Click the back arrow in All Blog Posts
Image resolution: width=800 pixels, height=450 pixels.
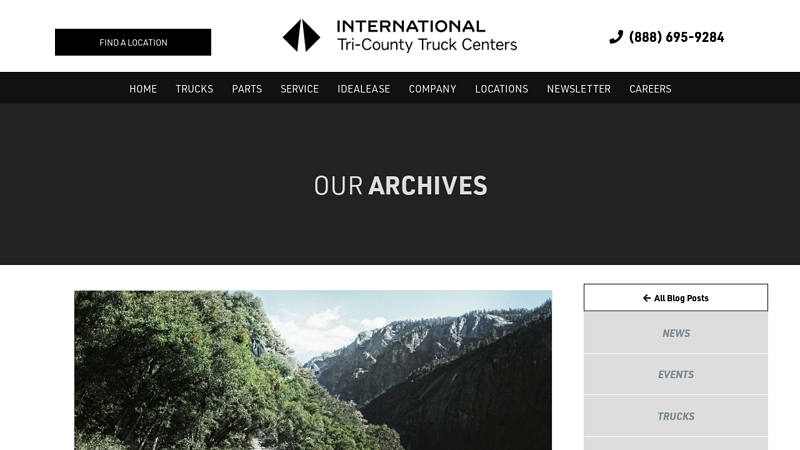coord(646,298)
